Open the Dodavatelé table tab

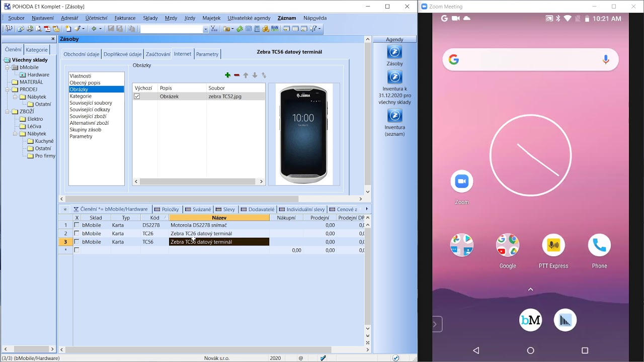[x=258, y=209]
